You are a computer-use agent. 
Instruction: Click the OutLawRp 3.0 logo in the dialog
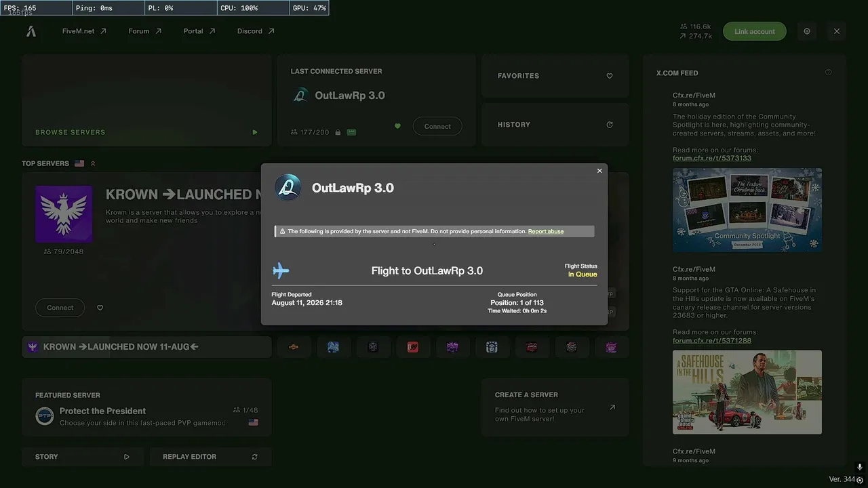(288, 188)
